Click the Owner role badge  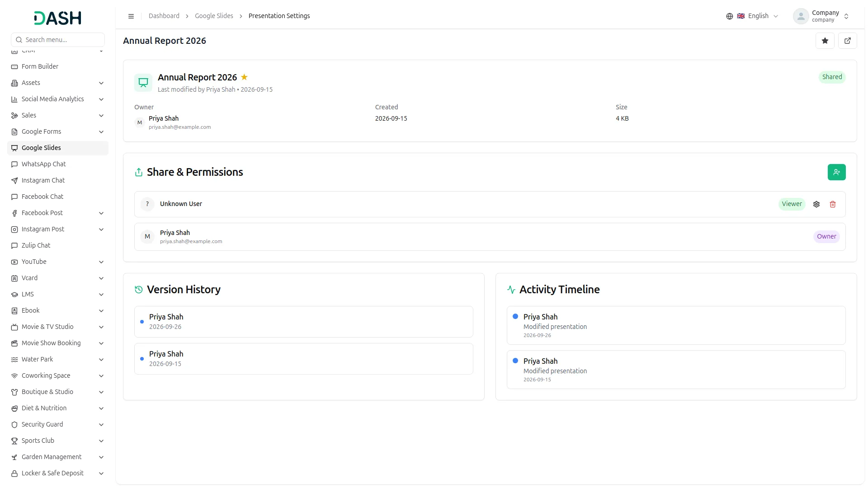(826, 236)
